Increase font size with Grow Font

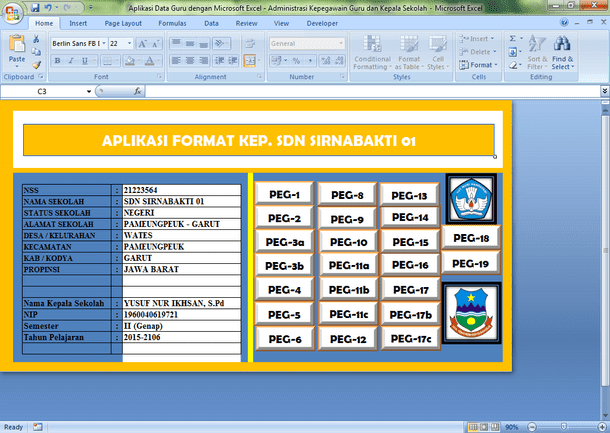(x=142, y=44)
